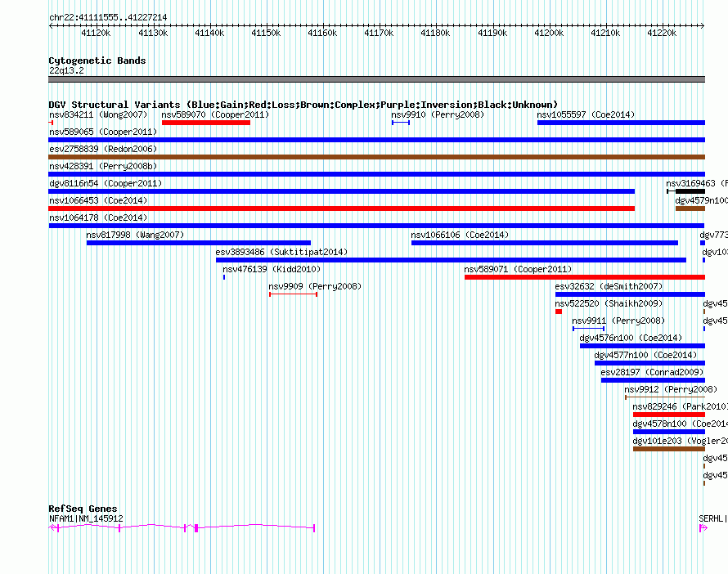The image size is (728, 574).
Task: Select the DGV Structural Variants track title
Action: [303, 105]
